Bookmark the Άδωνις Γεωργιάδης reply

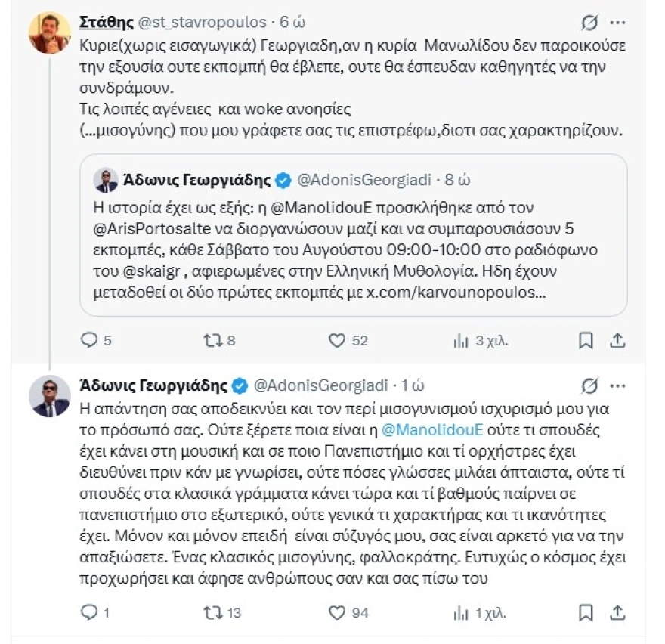coord(586,612)
